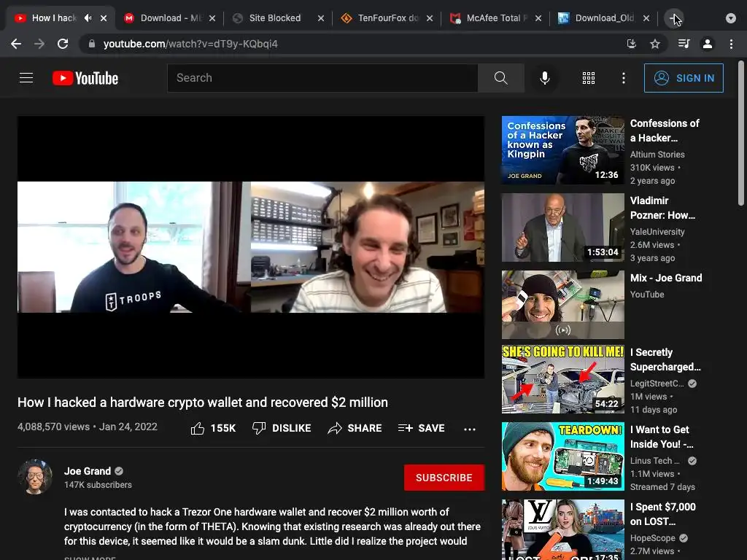Open the media control icon in toolbar
747x560 pixels.
pos(684,44)
